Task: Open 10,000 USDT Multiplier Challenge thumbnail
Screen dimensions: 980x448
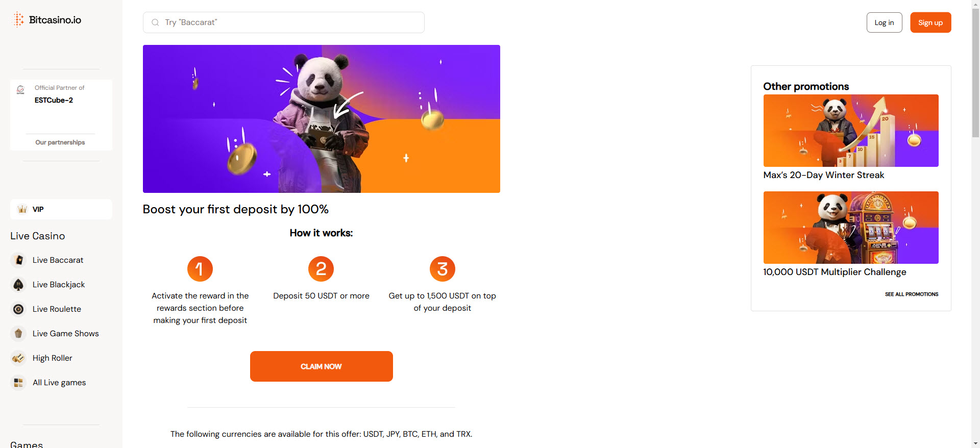Action: 851,228
